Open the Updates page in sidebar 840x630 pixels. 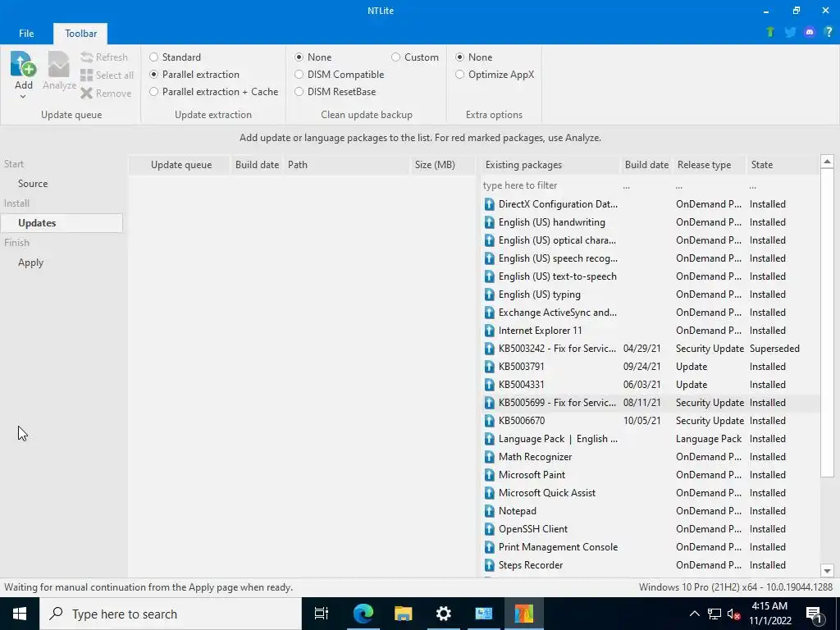pos(62,223)
